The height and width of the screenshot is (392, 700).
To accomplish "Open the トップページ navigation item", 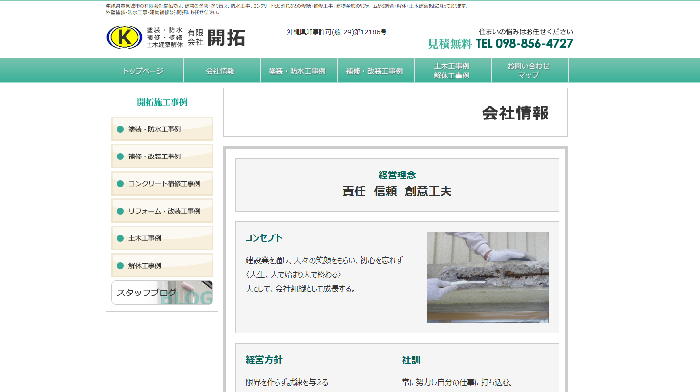I will click(x=143, y=71).
